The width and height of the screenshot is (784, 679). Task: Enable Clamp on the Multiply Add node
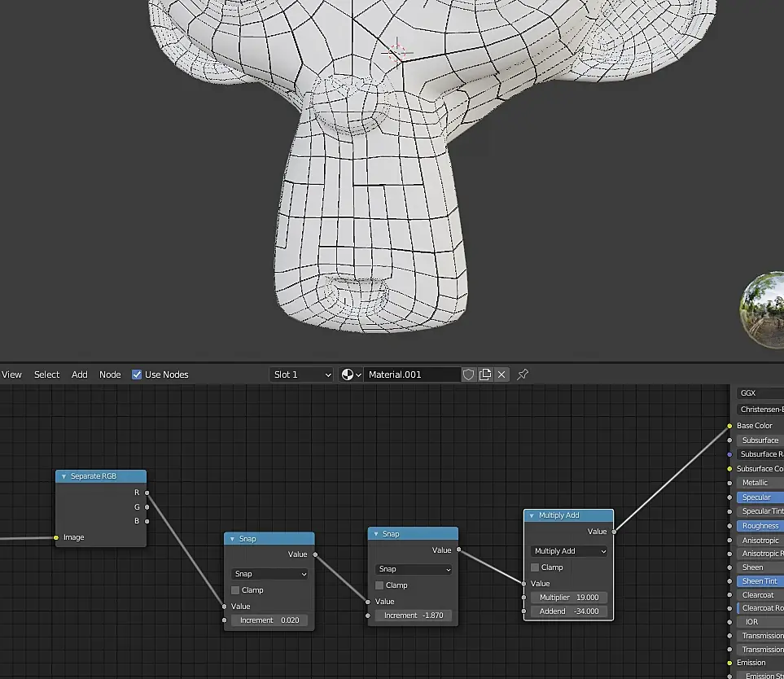[535, 567]
